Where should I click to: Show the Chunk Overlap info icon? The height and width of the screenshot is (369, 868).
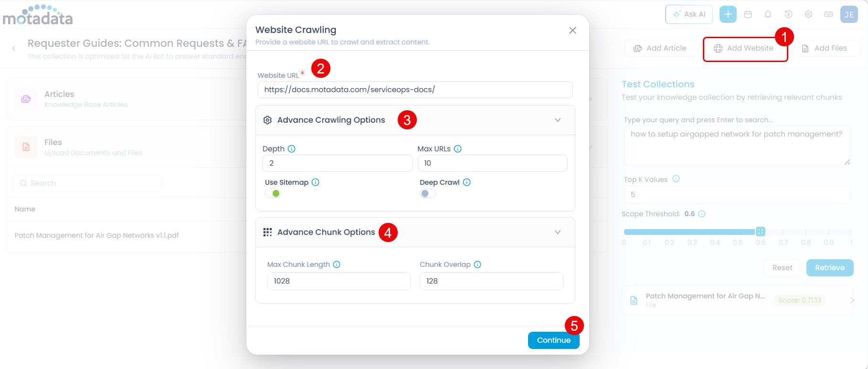[477, 264]
